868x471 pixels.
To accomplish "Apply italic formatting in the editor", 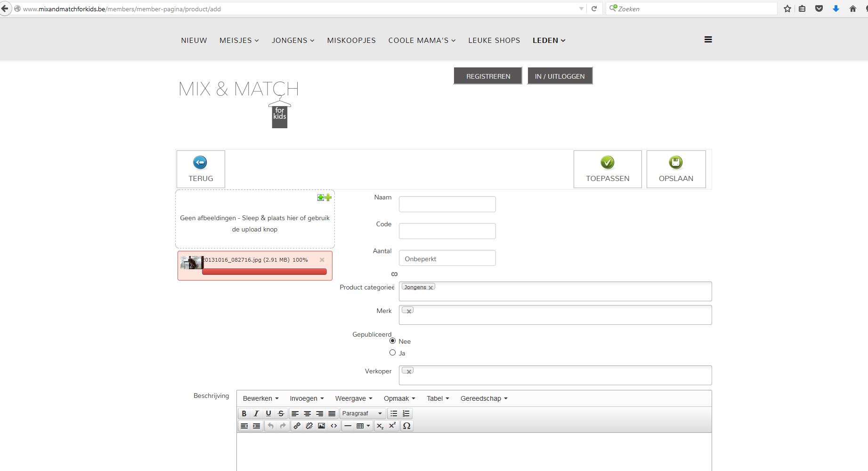I will (x=256, y=413).
